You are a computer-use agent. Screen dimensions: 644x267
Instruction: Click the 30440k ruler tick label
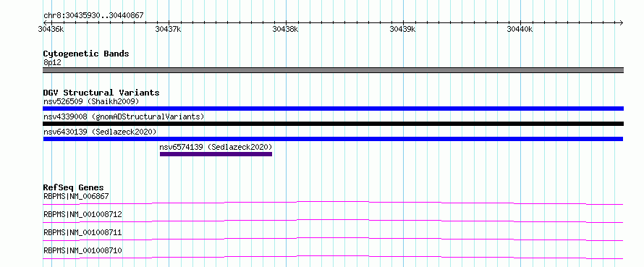pos(520,29)
